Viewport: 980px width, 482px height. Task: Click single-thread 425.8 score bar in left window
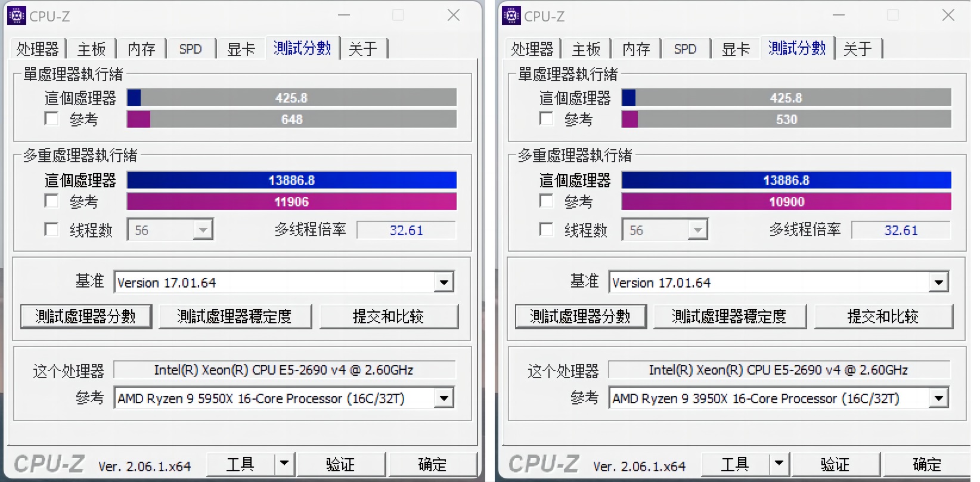291,98
